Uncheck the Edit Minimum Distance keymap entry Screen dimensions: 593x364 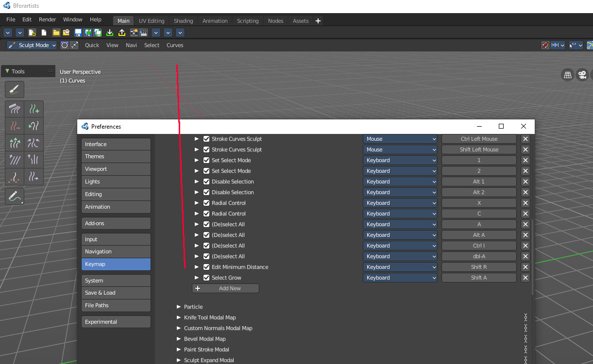click(x=206, y=267)
